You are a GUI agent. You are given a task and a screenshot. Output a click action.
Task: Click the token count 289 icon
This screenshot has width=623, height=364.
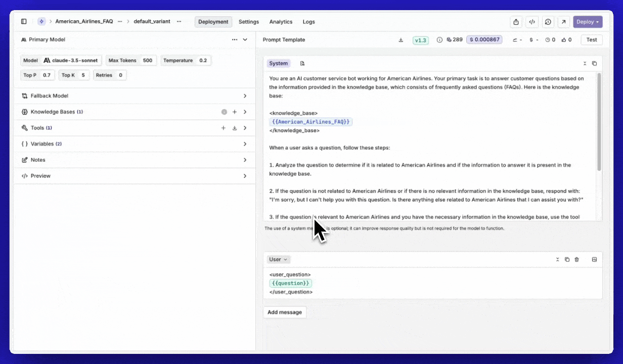coord(449,40)
